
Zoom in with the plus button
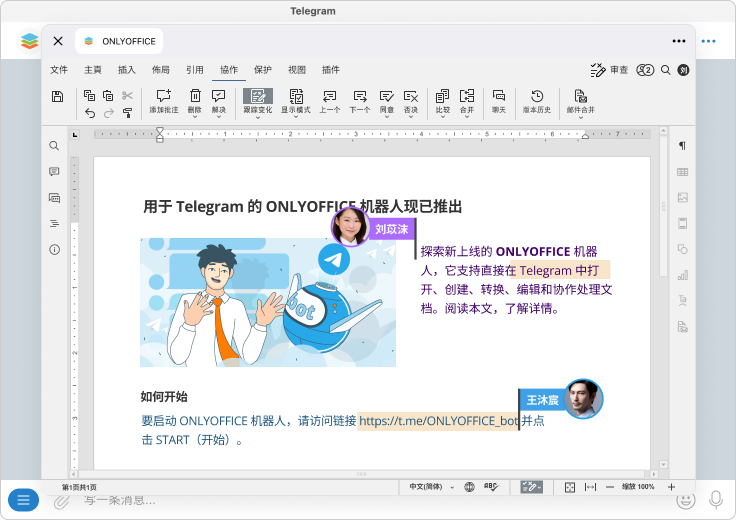pos(671,487)
